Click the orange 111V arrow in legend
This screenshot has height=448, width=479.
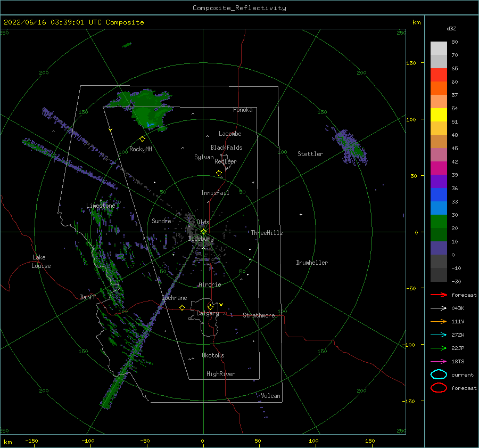pyautogui.click(x=439, y=321)
